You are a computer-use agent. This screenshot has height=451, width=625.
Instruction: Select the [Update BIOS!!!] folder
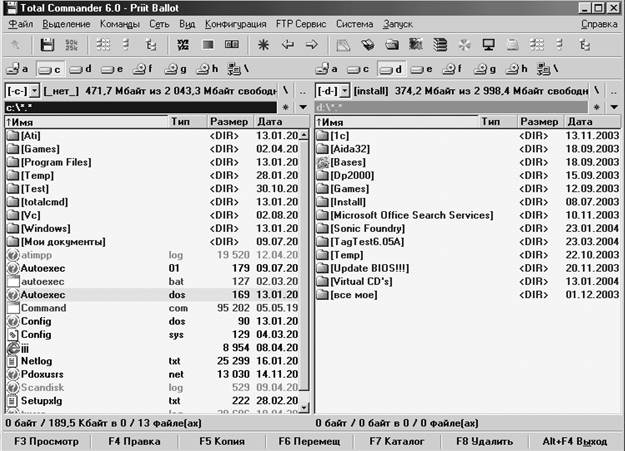coord(370,268)
